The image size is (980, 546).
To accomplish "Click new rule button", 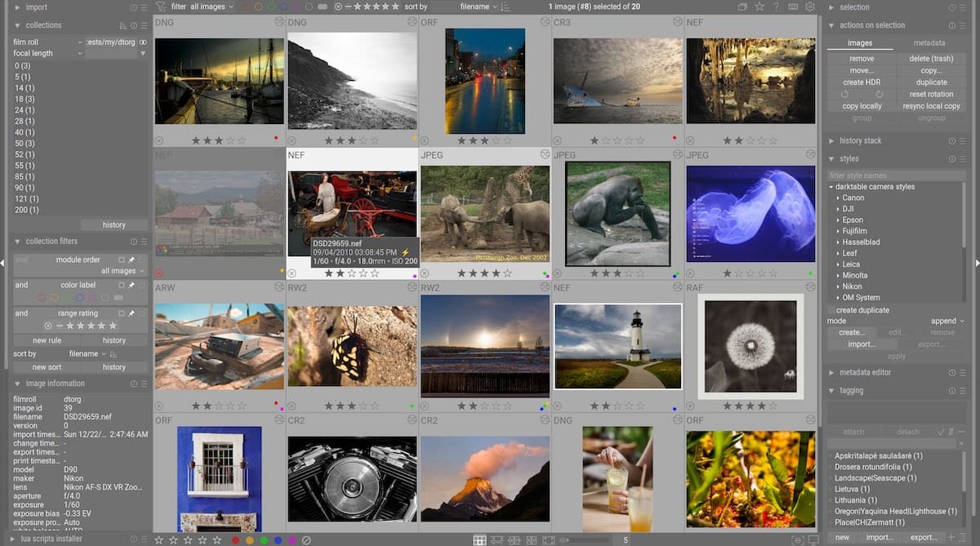I will pos(47,340).
